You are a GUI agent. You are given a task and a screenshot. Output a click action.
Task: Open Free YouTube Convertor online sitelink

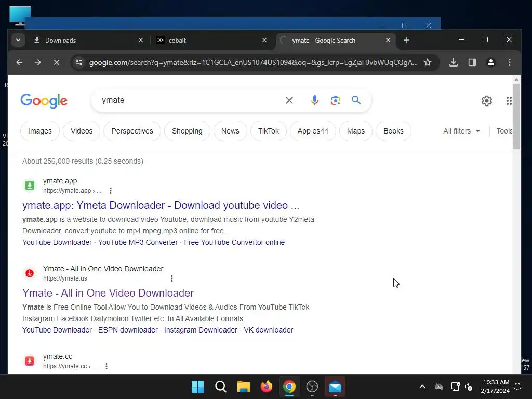pyautogui.click(x=234, y=242)
